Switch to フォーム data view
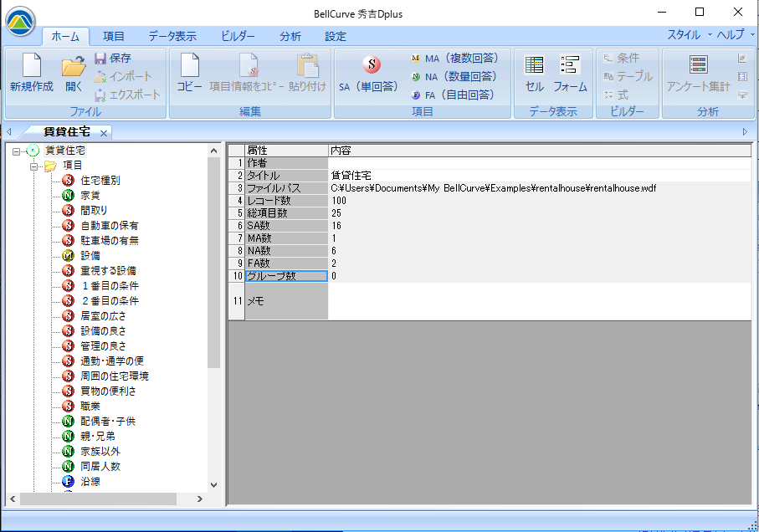This screenshot has width=759, height=532. (x=570, y=73)
